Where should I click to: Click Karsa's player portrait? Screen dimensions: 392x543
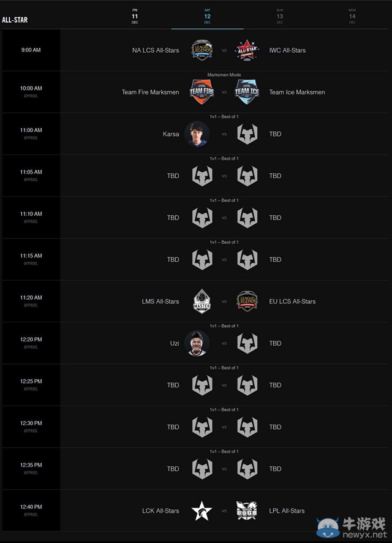click(x=197, y=134)
